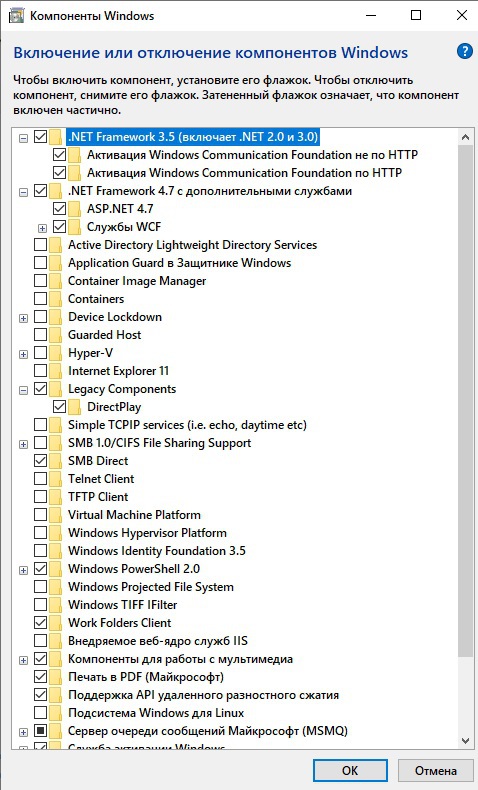Expand the Hyper-V tree node
478x790 pixels.
click(23, 354)
